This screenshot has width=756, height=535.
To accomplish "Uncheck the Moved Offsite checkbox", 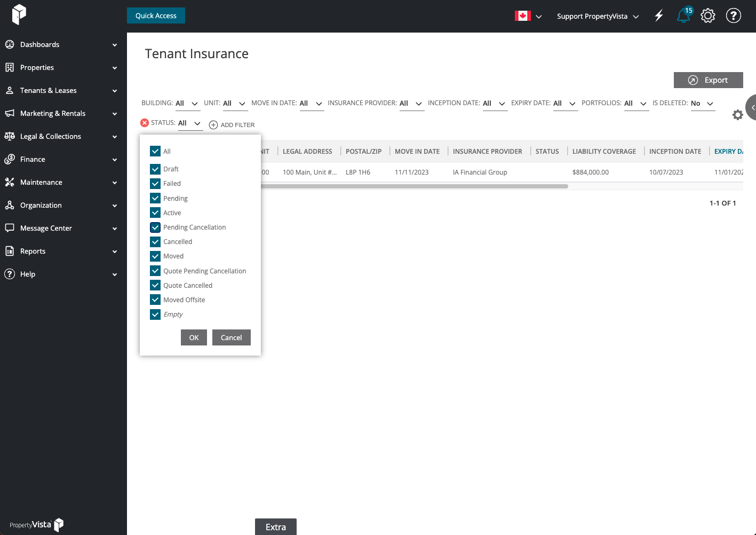I will point(155,300).
